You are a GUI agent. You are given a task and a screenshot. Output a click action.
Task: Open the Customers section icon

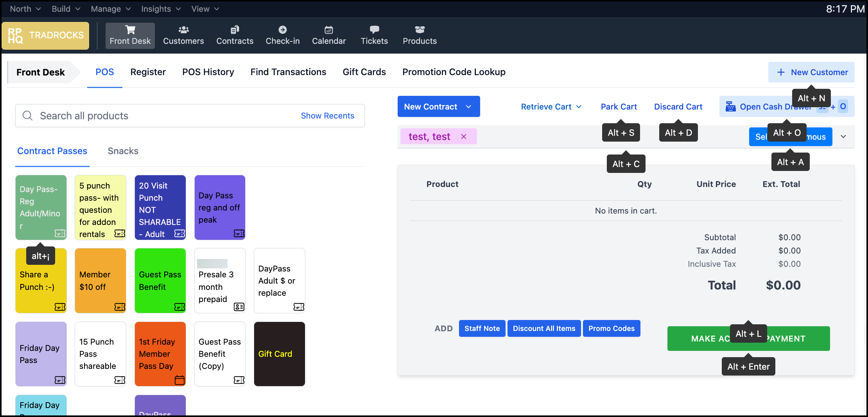pyautogui.click(x=183, y=30)
